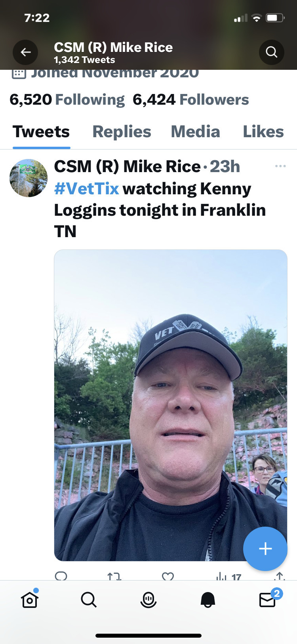The height and width of the screenshot is (644, 297).
Task: Open the #VetTix hashtag link
Action: [86, 189]
